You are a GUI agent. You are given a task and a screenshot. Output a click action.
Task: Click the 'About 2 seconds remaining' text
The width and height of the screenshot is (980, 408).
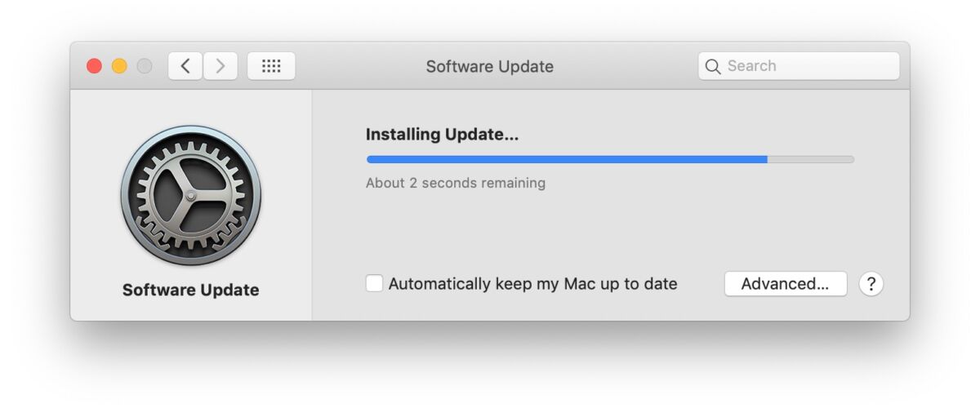pos(456,183)
